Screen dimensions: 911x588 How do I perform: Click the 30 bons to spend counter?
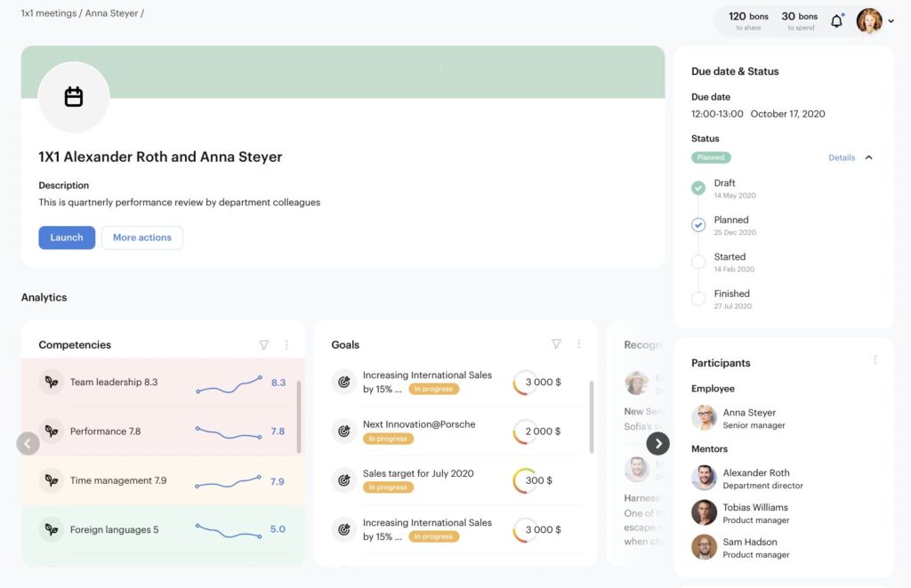(x=800, y=21)
